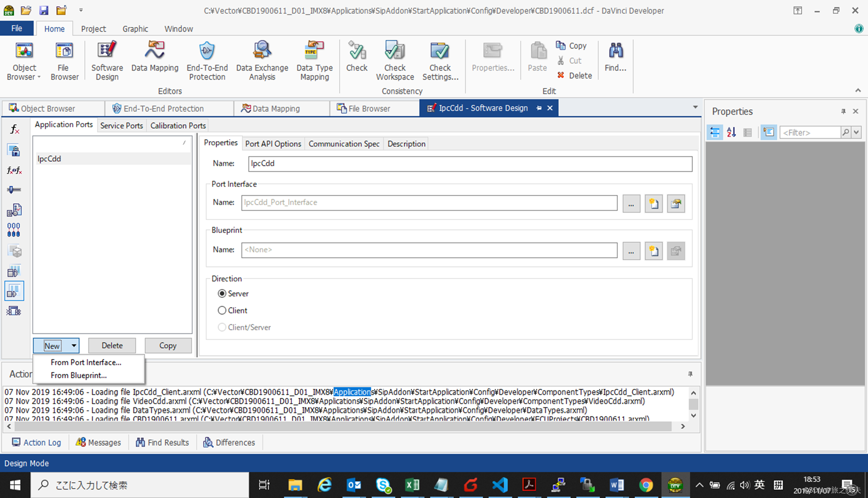
Task: Select the Server direction radio button
Action: coord(222,294)
